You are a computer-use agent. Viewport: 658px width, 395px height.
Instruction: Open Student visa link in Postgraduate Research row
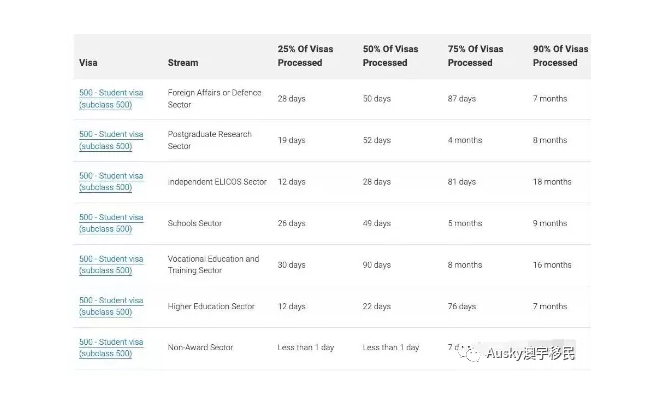[111, 140]
